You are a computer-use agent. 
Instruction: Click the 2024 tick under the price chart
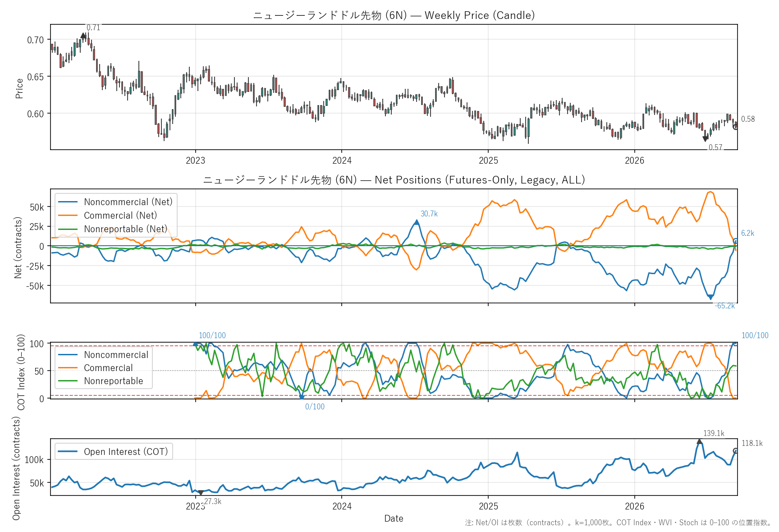pyautogui.click(x=342, y=161)
